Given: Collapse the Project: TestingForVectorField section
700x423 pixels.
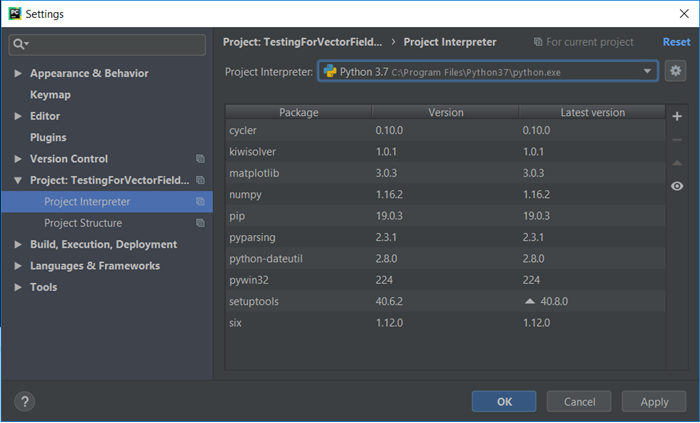Looking at the screenshot, I should click(x=18, y=181).
